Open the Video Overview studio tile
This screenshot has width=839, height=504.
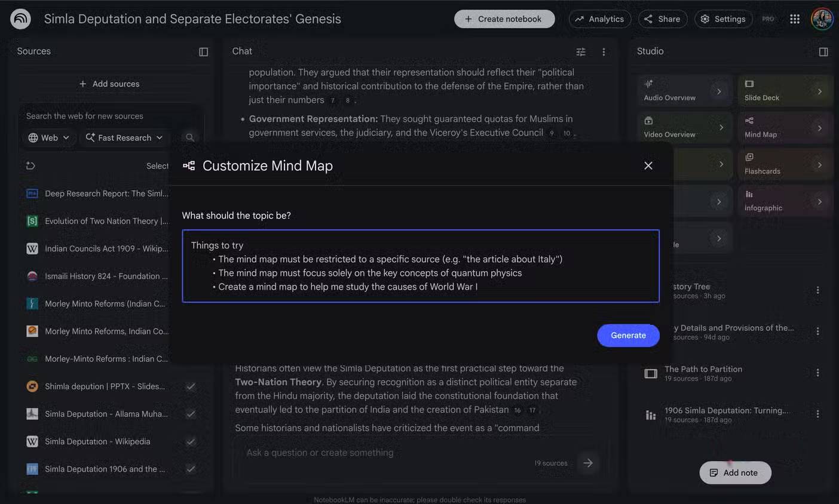(685, 128)
